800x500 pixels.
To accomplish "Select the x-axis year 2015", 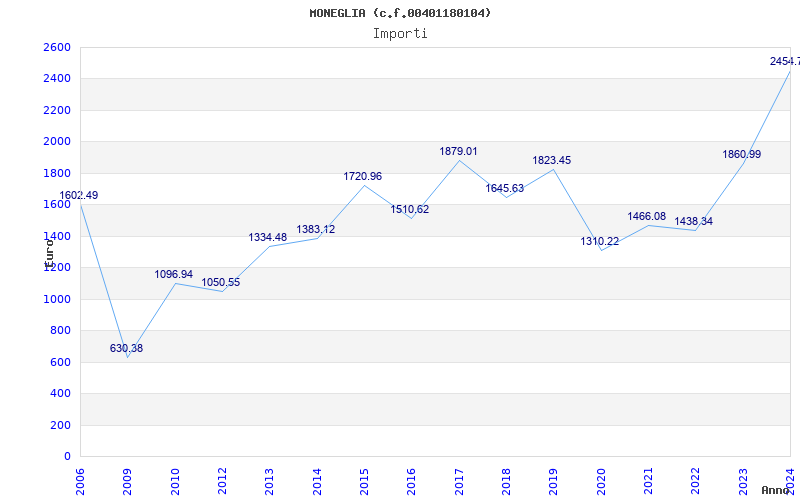I will click(364, 481).
